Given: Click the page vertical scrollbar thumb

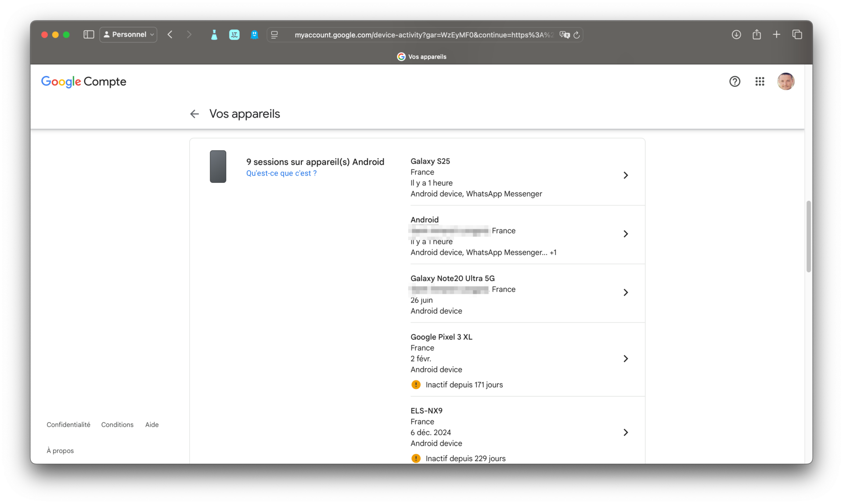Looking at the screenshot, I should point(808,236).
